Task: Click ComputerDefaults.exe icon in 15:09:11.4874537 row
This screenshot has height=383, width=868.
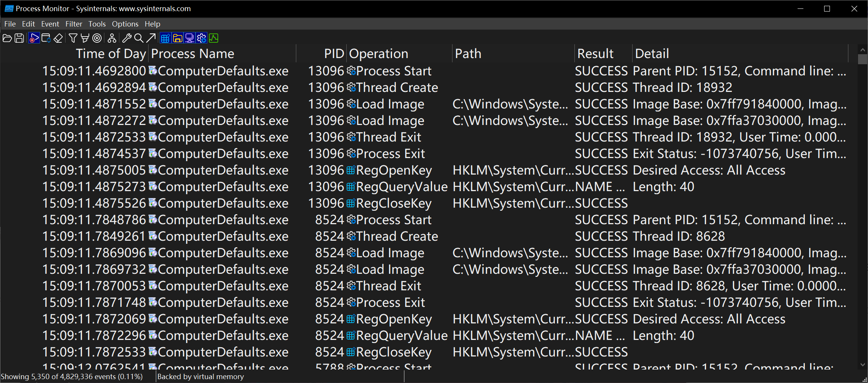Action: click(153, 153)
